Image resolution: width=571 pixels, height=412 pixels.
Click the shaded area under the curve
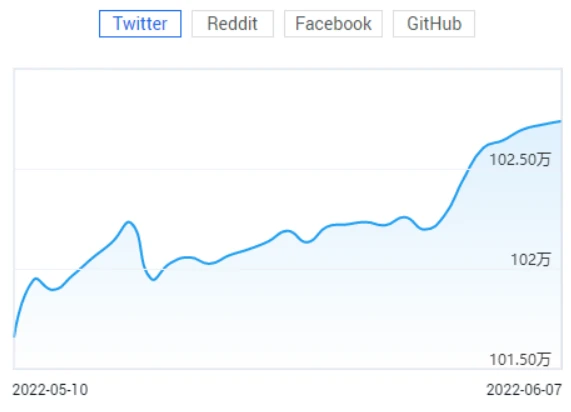click(291, 310)
